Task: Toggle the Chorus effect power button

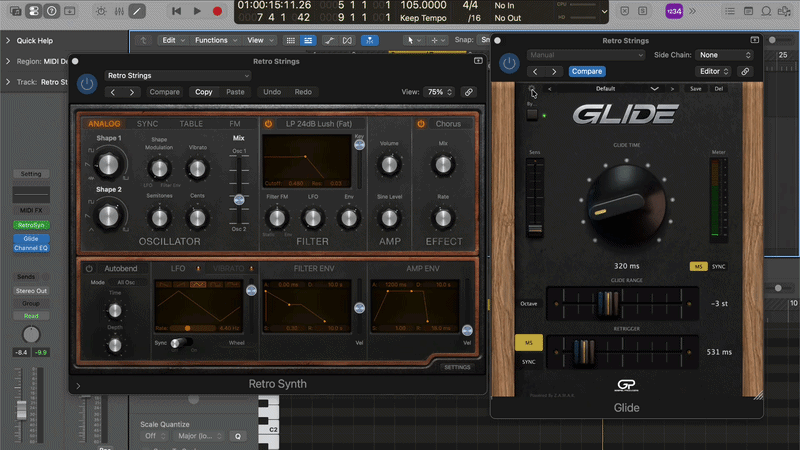Action: [421, 123]
